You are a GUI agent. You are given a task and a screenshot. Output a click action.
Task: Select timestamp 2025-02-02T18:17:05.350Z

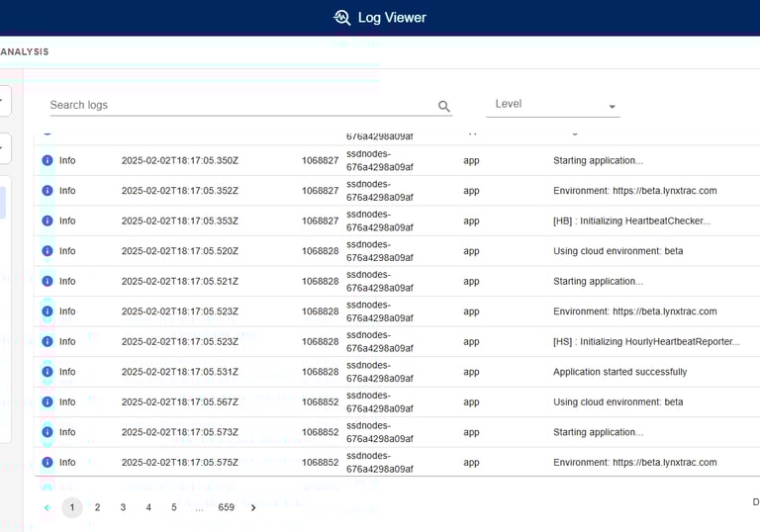[x=180, y=160]
